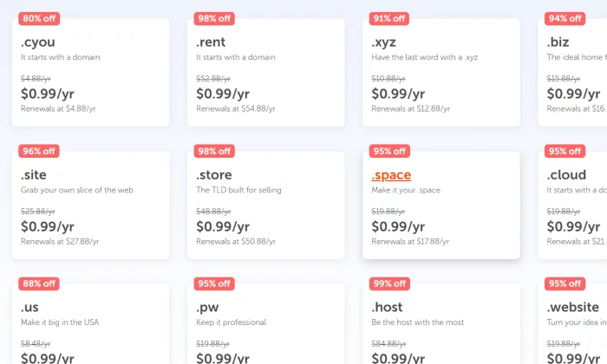
Task: Click .store renewals at $50.88/yr text
Action: [236, 242]
